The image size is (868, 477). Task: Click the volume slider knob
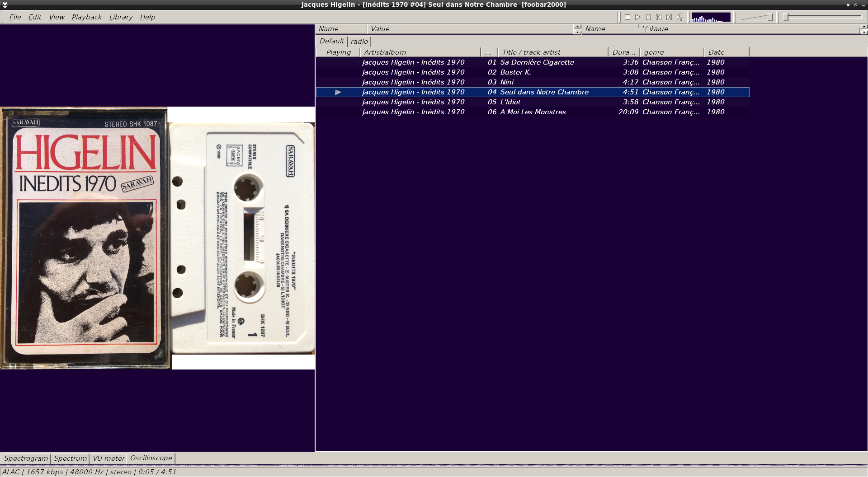(x=770, y=17)
